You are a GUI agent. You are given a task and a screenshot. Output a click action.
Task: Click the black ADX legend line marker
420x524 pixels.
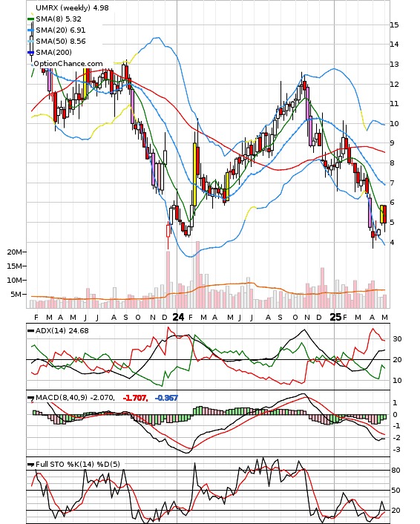coord(30,331)
